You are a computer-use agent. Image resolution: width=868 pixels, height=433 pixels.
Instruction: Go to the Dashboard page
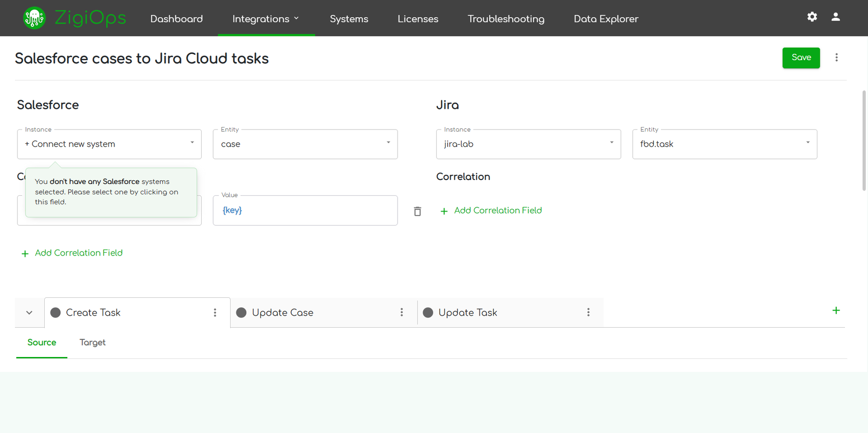pyautogui.click(x=177, y=19)
